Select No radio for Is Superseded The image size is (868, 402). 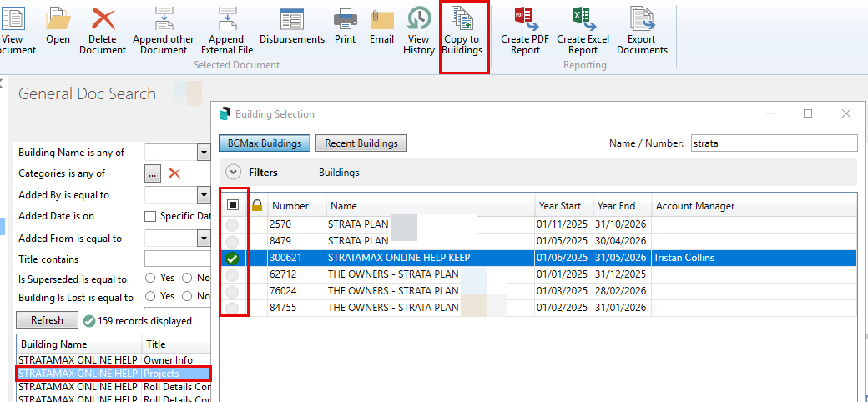(187, 278)
